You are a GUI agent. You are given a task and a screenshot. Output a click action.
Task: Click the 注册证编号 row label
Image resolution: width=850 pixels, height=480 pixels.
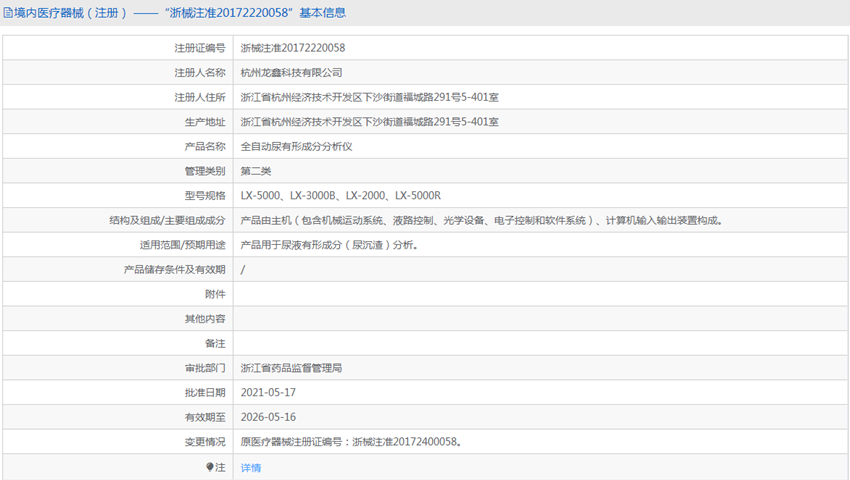click(200, 48)
